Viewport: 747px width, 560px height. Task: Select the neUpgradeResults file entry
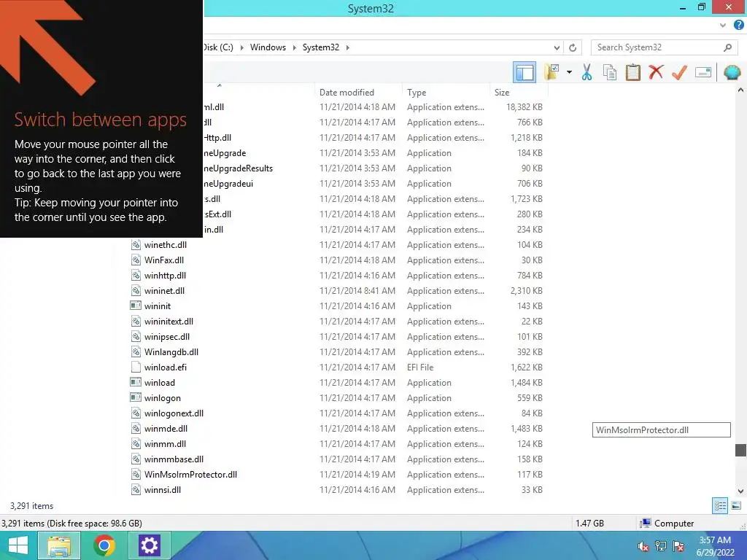coord(239,168)
